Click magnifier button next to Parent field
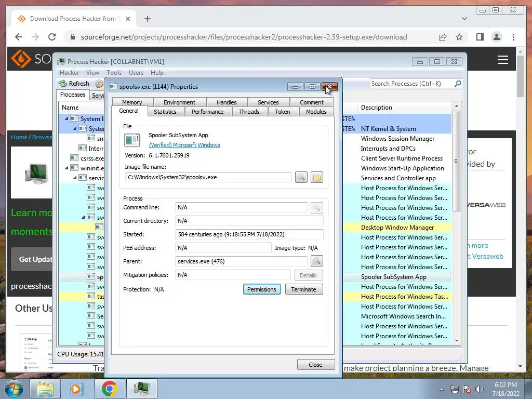 tap(316, 261)
